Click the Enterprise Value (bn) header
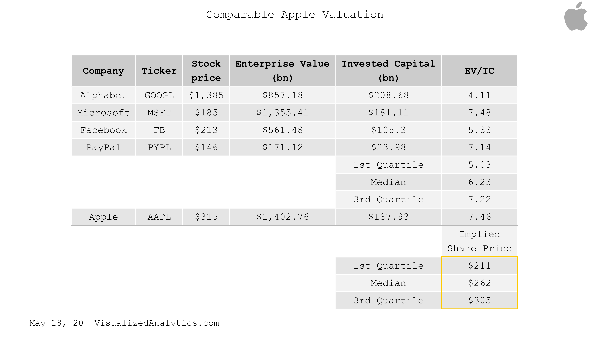The width and height of the screenshot is (589, 364). pos(282,71)
